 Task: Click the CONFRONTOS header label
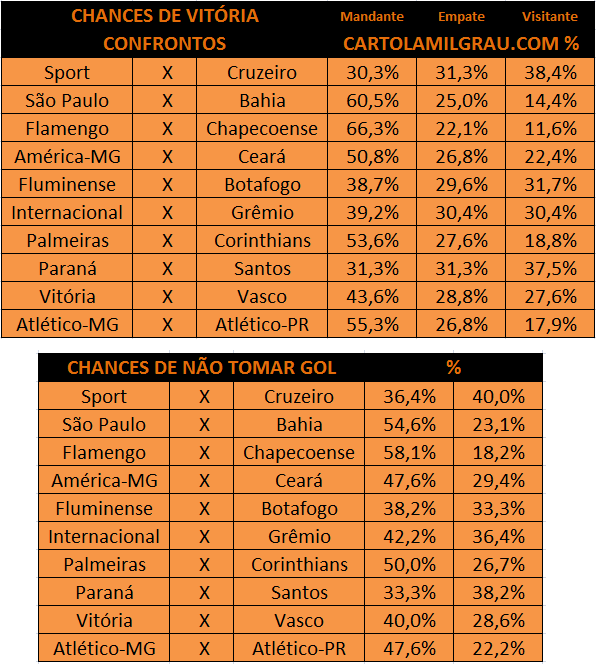click(165, 44)
